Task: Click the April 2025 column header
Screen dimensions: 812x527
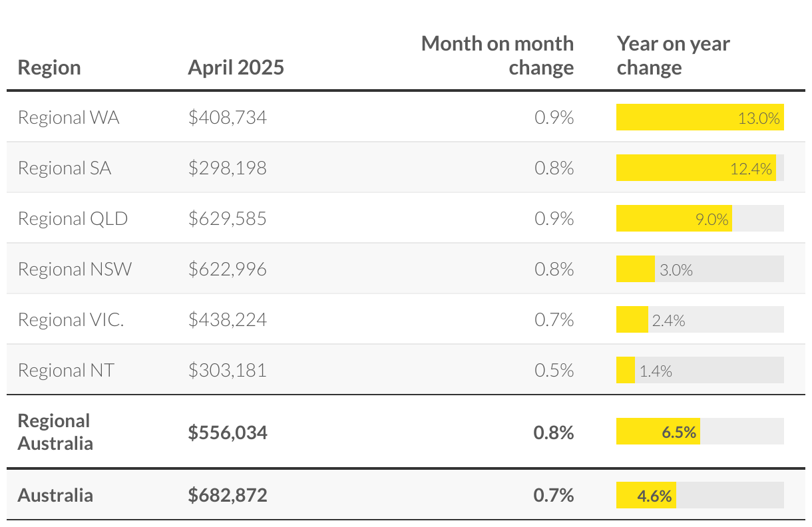Action: 236,68
